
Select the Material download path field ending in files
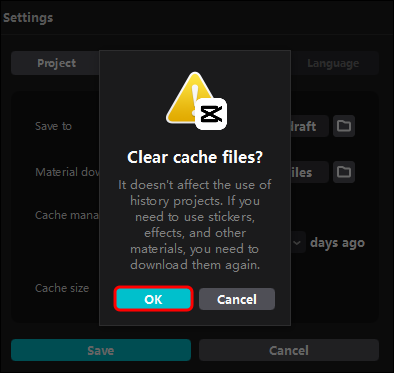tap(310, 172)
